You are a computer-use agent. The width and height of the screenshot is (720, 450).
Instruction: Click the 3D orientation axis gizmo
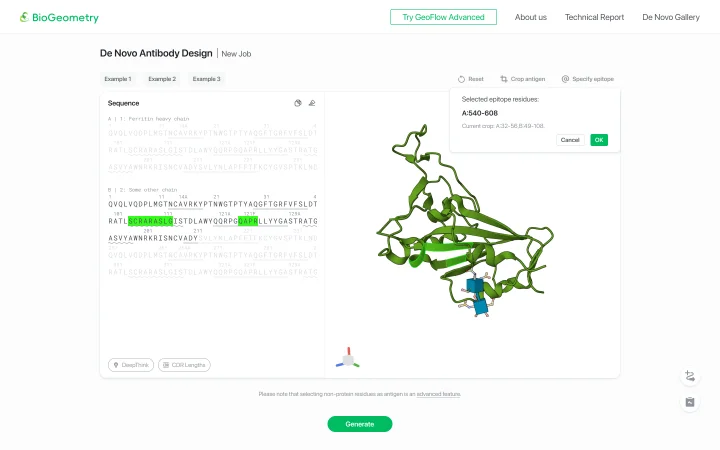click(348, 358)
